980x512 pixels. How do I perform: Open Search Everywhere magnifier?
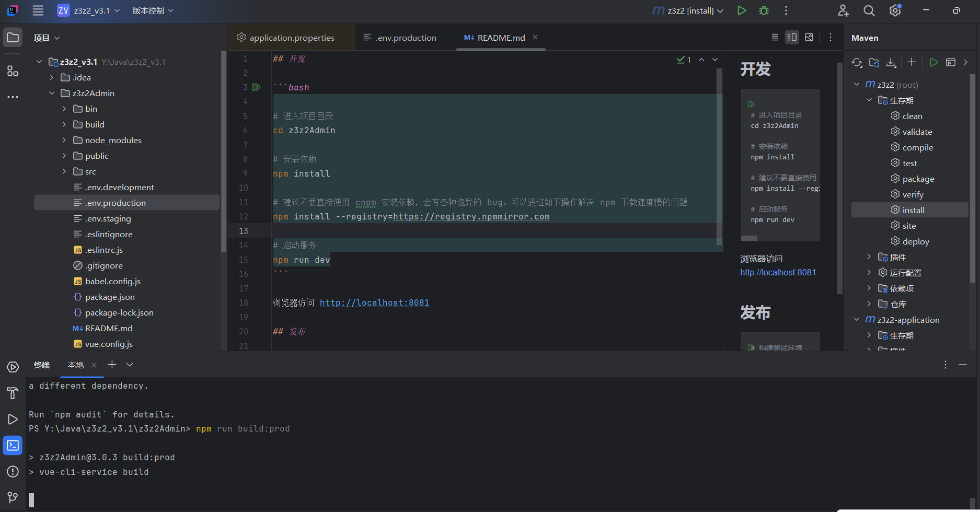(869, 10)
